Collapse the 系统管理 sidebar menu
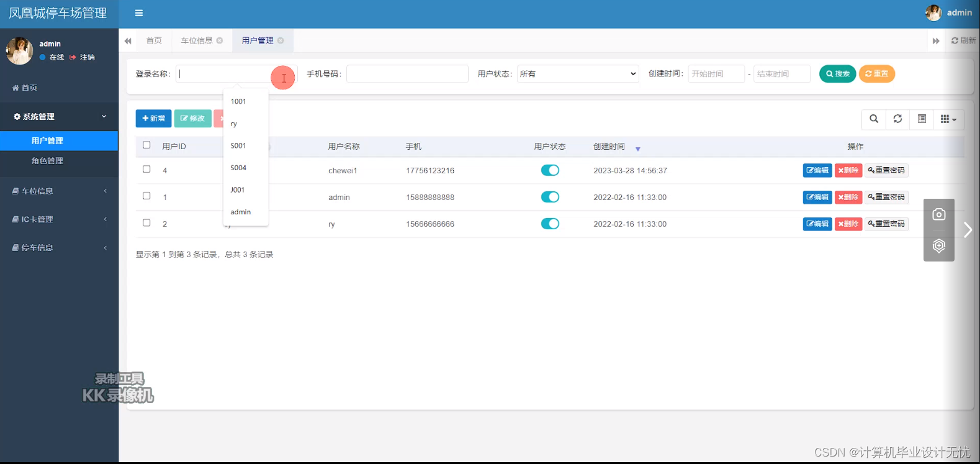This screenshot has height=464, width=980. [x=59, y=117]
